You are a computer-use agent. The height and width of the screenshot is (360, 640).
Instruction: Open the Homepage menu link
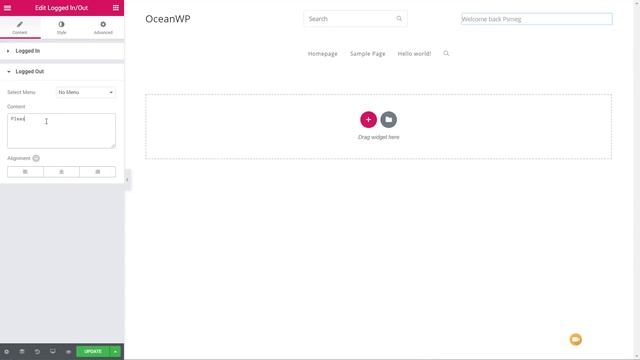(322, 53)
